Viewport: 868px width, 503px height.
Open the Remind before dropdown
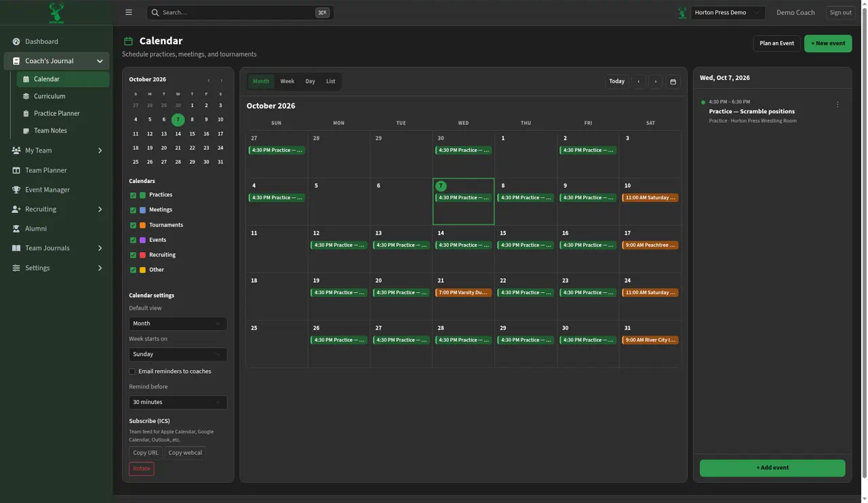tap(178, 402)
